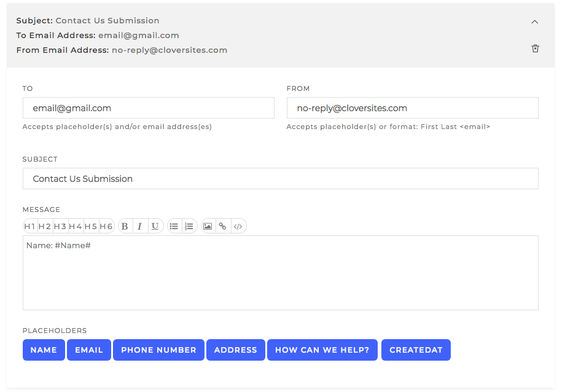This screenshot has width=565, height=392.
Task: Insert the EMAIL placeholder
Action: [88, 350]
